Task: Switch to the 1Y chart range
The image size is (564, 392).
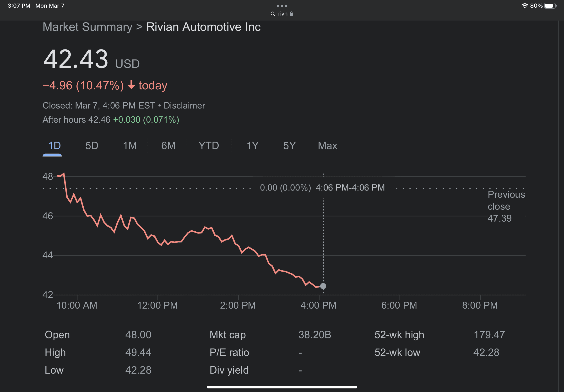Action: 252,146
